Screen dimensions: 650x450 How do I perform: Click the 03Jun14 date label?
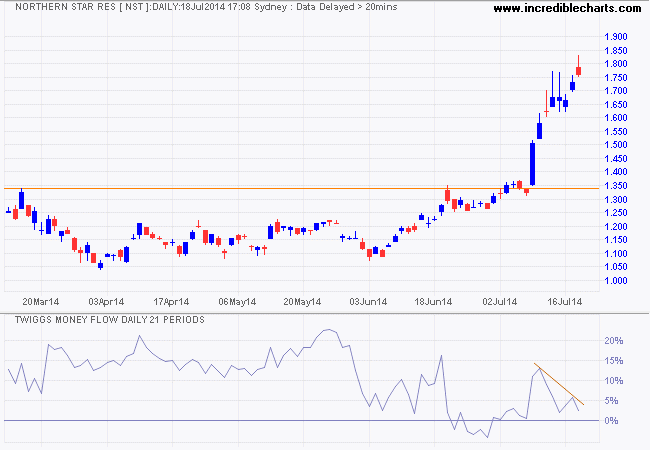(x=368, y=302)
